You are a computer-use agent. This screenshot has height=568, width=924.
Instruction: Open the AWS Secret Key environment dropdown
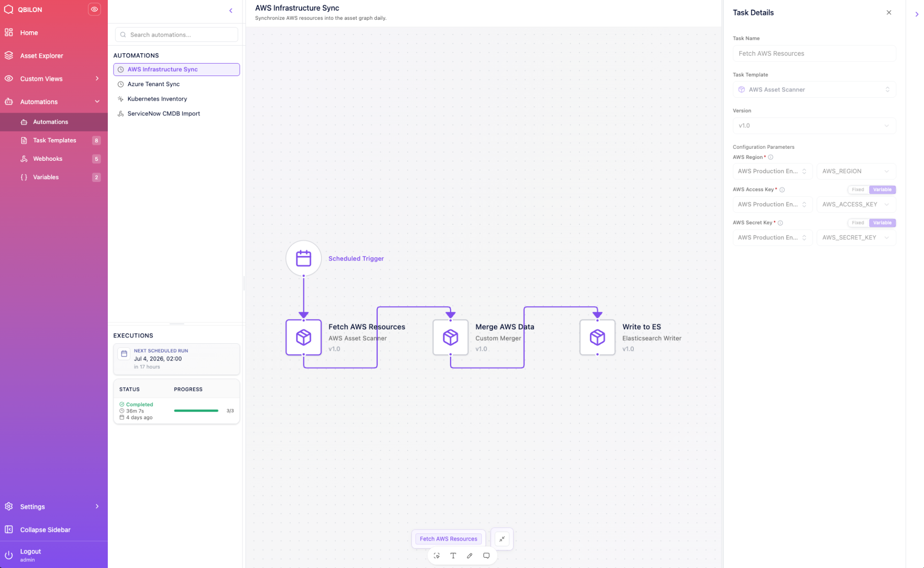point(772,238)
